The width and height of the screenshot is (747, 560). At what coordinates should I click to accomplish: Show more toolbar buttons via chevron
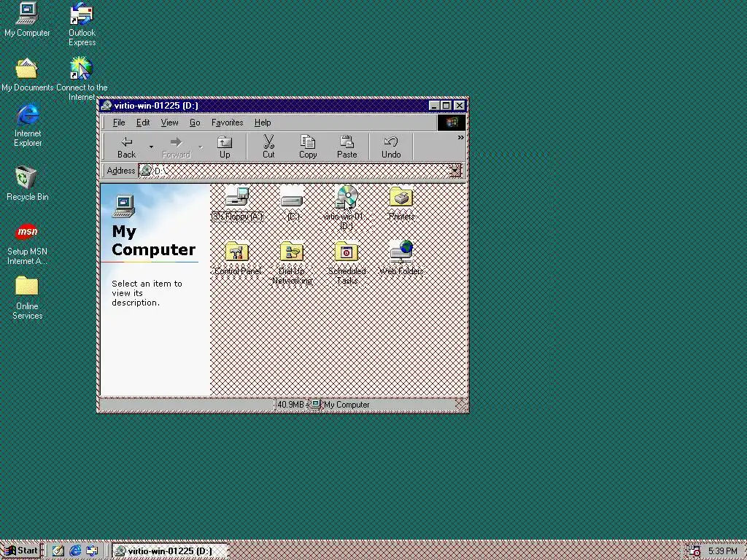[461, 138]
